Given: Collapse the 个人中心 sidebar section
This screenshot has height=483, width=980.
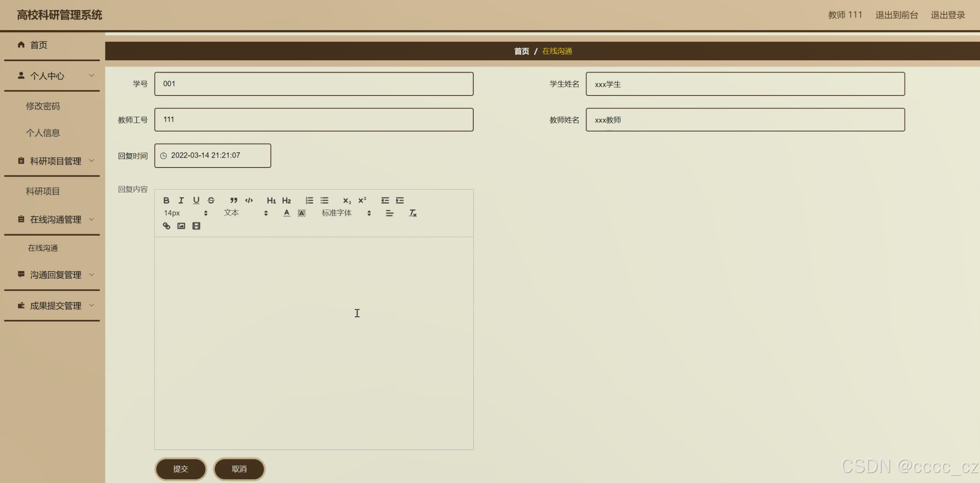Looking at the screenshot, I should point(52,76).
